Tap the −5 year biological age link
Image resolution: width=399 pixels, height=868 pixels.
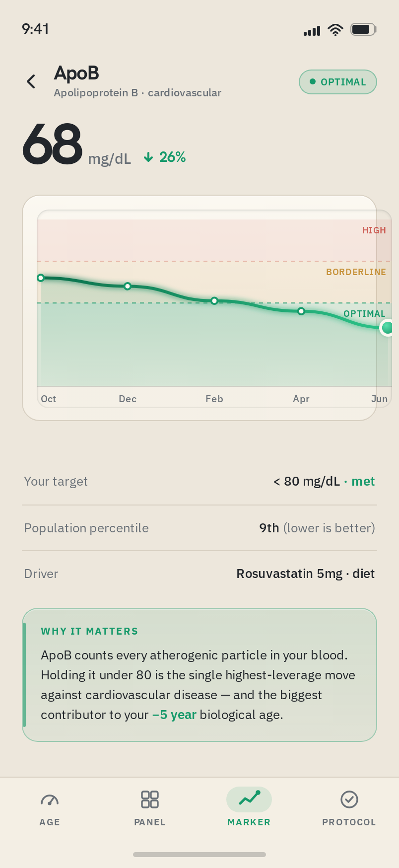(174, 715)
